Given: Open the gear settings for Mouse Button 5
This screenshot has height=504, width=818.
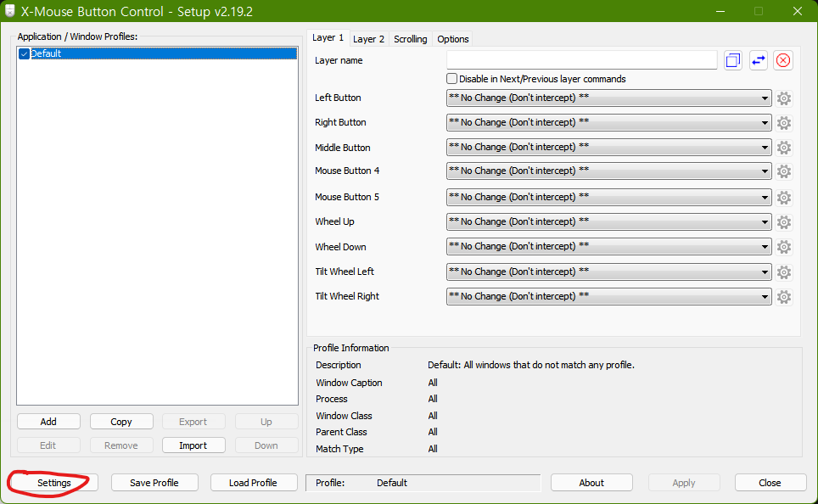Looking at the screenshot, I should click(784, 197).
